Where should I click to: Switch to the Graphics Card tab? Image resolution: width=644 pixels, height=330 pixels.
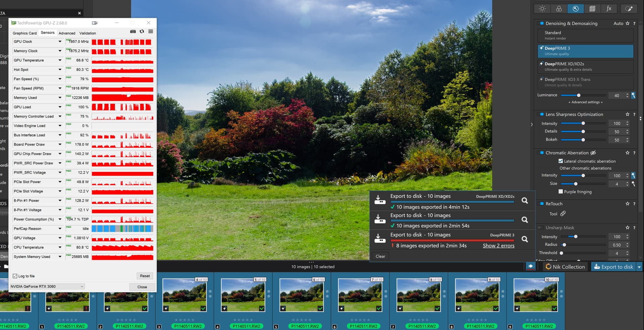tap(24, 33)
